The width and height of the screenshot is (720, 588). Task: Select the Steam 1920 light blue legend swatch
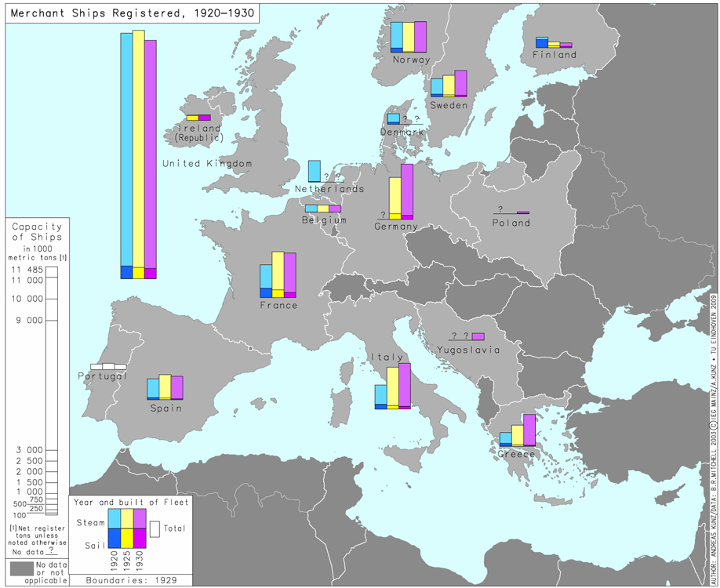pos(115,518)
